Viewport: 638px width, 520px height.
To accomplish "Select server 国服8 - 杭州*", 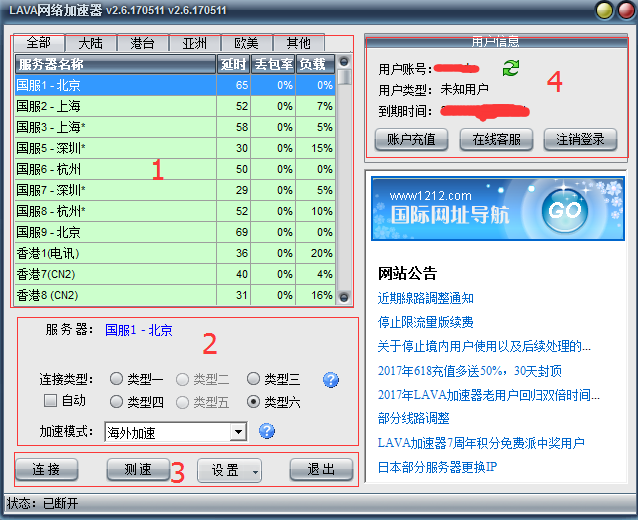I will pos(175,211).
